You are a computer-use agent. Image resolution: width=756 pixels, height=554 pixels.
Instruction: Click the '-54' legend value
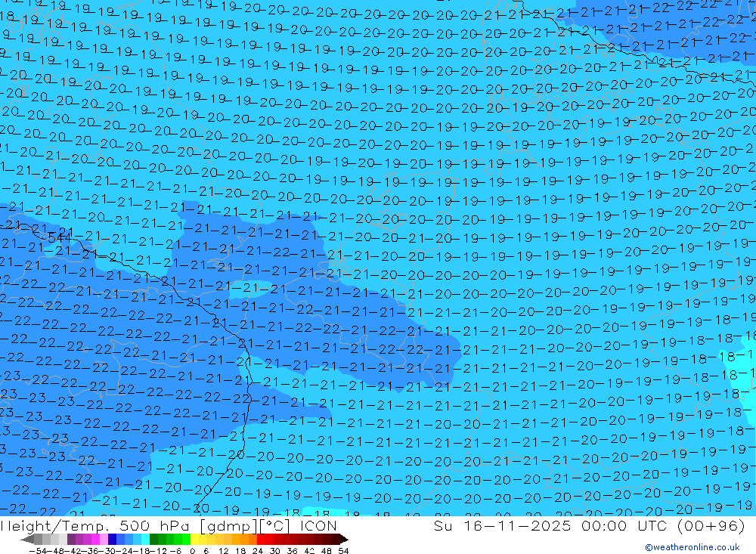(39, 551)
